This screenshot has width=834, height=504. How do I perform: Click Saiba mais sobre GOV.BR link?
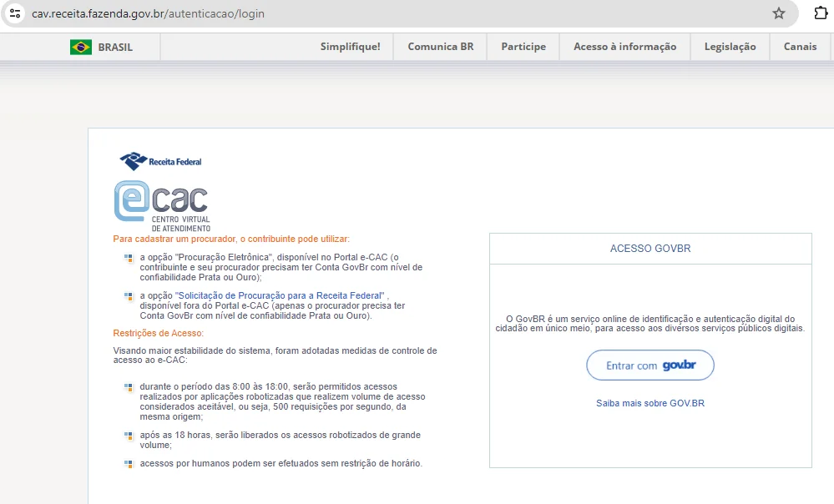pos(650,403)
